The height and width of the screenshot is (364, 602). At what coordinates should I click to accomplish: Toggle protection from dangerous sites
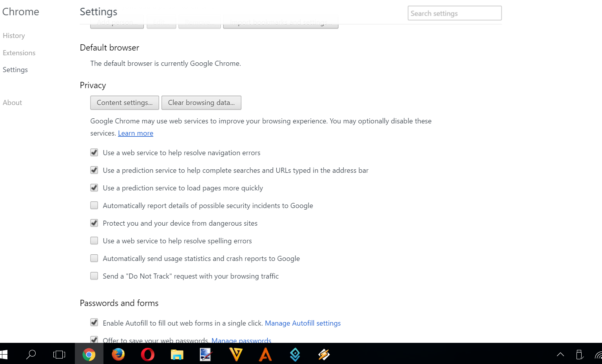click(x=94, y=223)
